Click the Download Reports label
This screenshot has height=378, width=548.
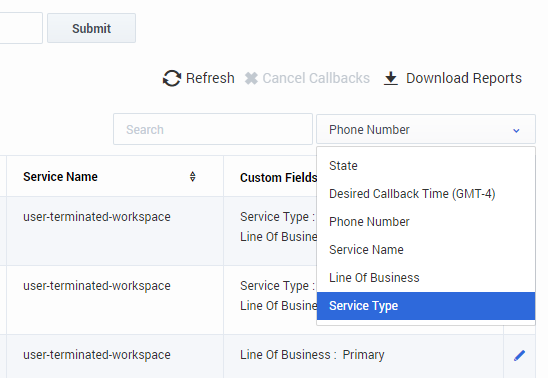(x=464, y=78)
